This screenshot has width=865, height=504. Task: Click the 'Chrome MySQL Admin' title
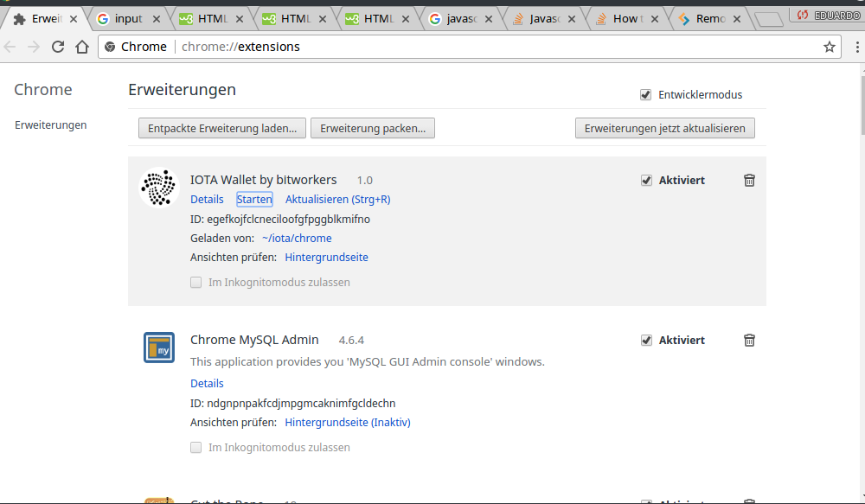tap(254, 340)
